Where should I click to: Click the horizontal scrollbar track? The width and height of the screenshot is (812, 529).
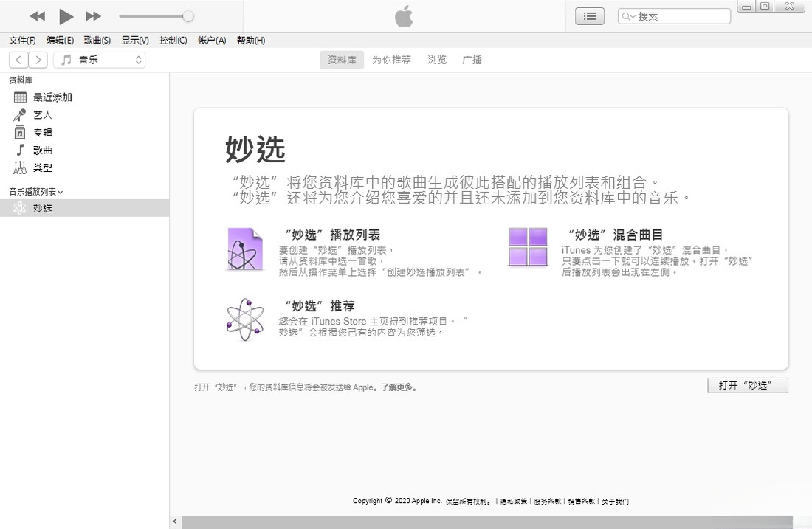click(486, 522)
